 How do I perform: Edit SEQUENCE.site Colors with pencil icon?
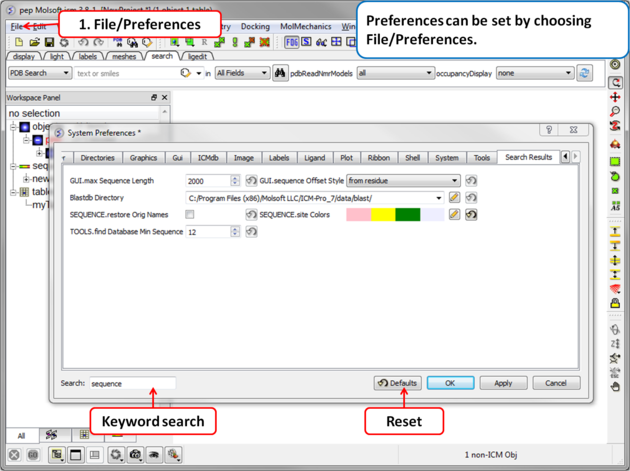click(454, 214)
